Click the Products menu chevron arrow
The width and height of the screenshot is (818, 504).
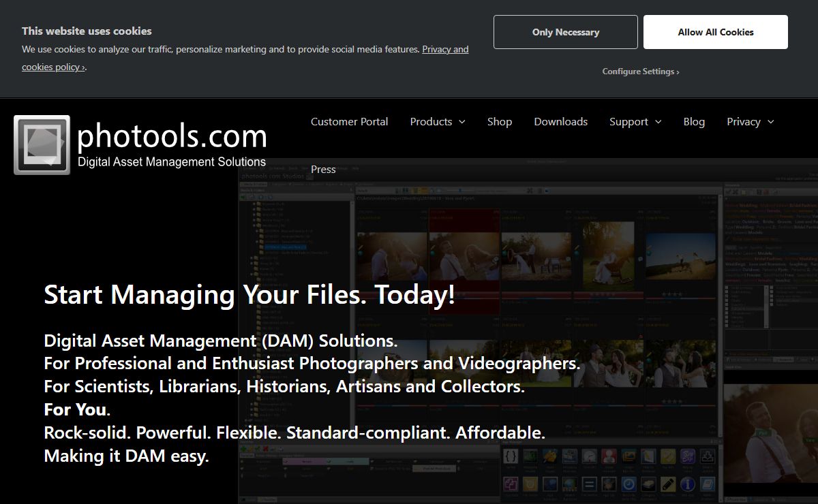462,122
